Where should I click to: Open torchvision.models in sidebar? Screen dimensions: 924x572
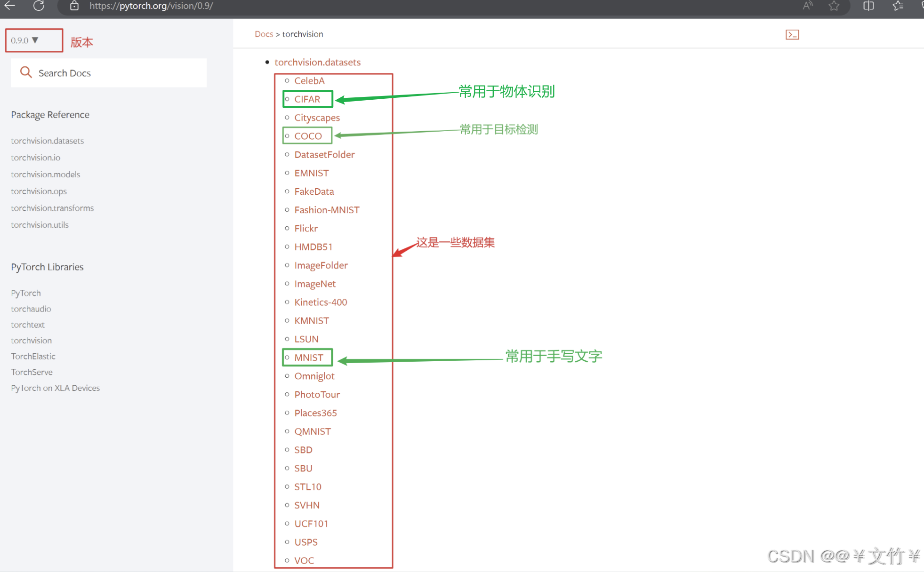[x=46, y=175]
